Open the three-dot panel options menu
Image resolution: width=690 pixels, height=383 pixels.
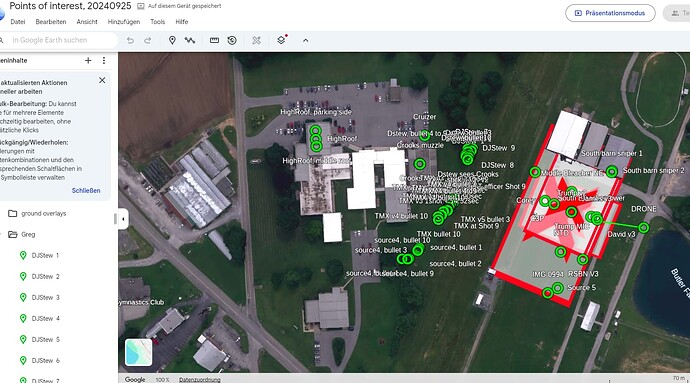tap(104, 60)
